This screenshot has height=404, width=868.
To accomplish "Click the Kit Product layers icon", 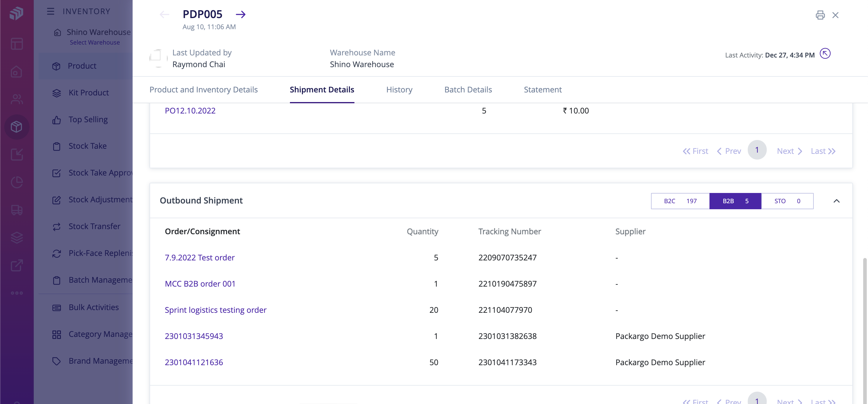I will click(x=57, y=93).
